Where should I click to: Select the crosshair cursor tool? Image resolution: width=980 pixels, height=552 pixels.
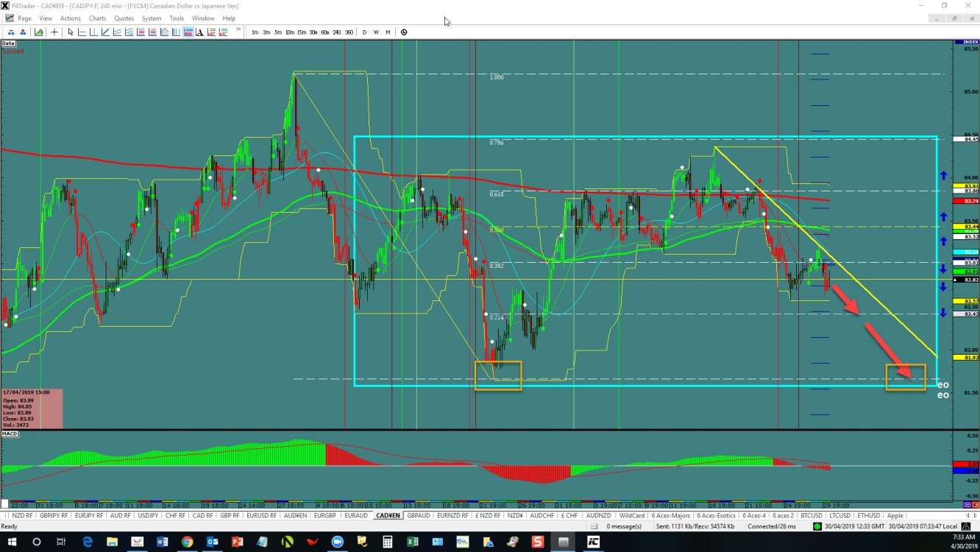tap(54, 32)
